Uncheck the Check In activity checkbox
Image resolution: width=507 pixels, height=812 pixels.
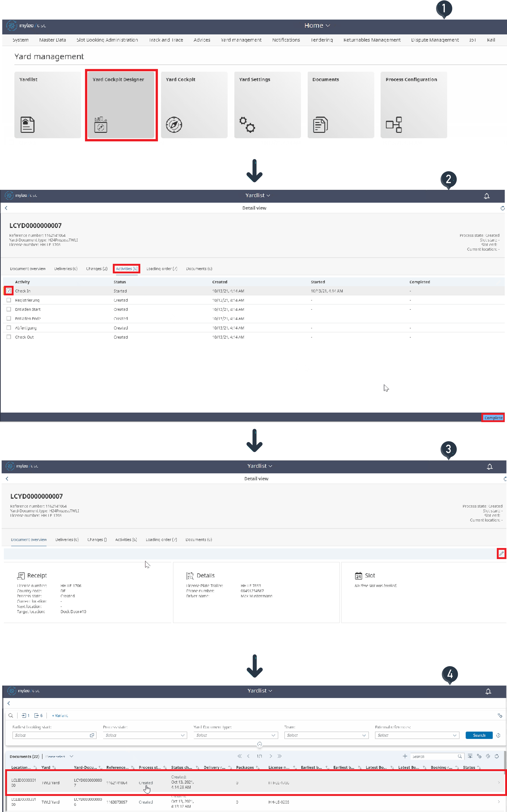click(x=9, y=291)
